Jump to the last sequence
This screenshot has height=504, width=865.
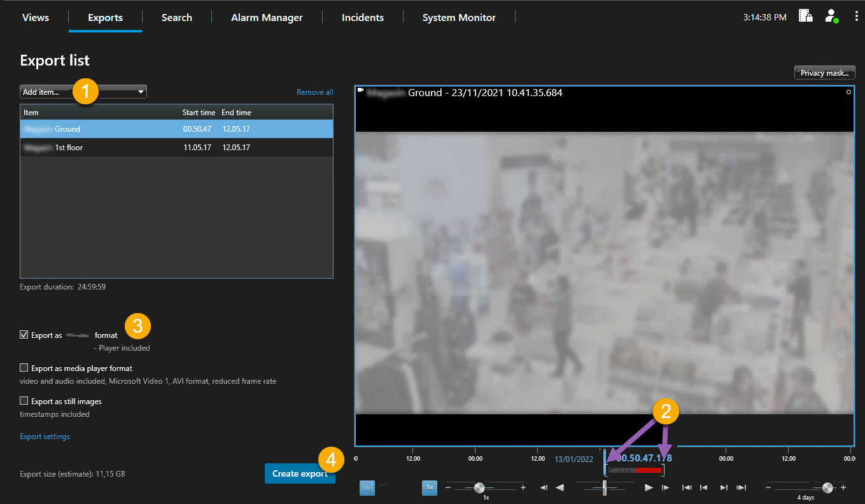[x=741, y=487]
